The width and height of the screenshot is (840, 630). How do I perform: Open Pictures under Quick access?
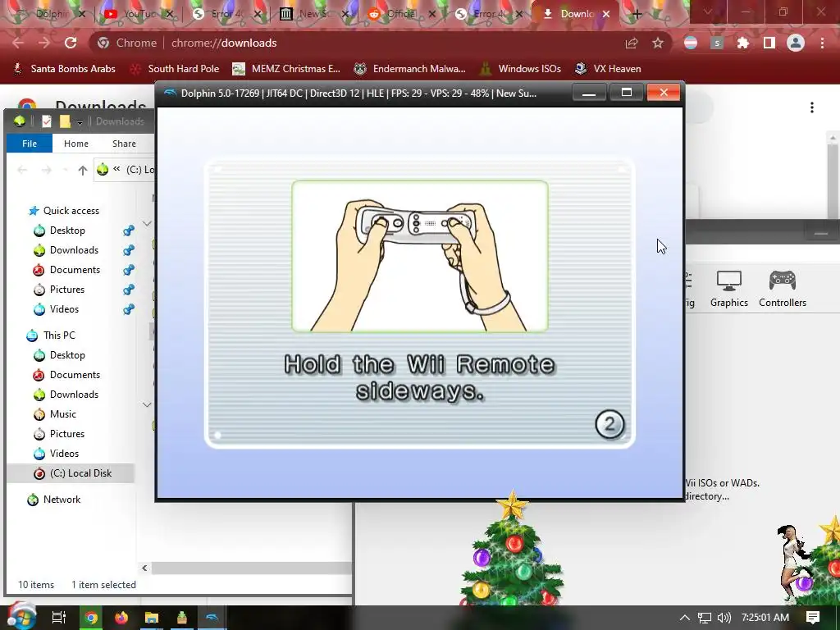pos(66,290)
